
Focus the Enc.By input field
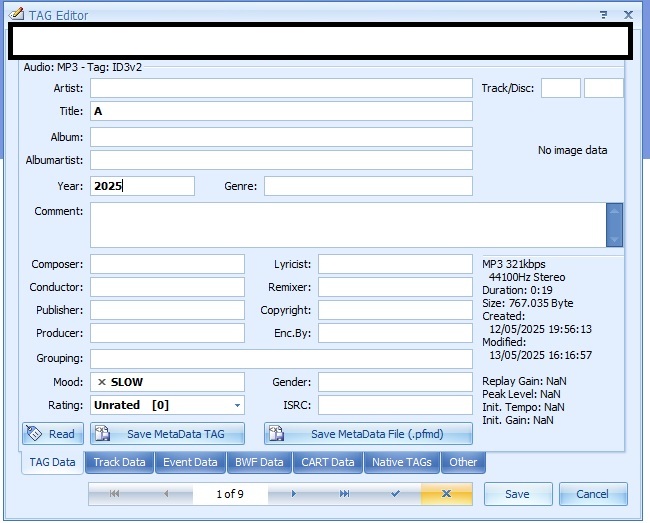[x=395, y=333]
